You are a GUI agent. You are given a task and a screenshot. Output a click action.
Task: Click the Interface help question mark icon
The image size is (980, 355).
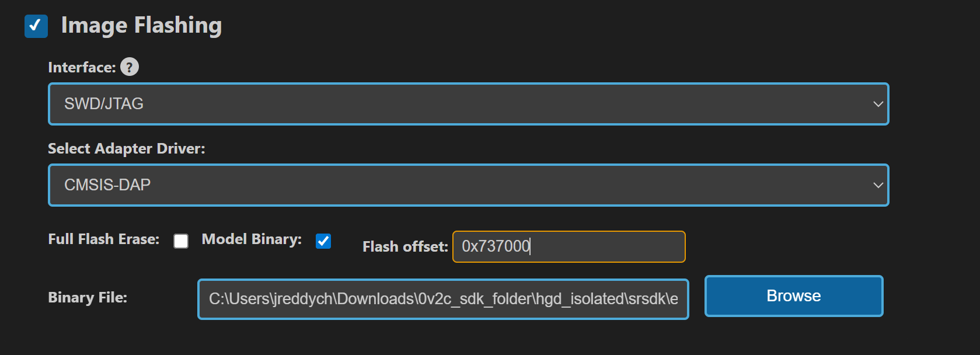(x=130, y=67)
